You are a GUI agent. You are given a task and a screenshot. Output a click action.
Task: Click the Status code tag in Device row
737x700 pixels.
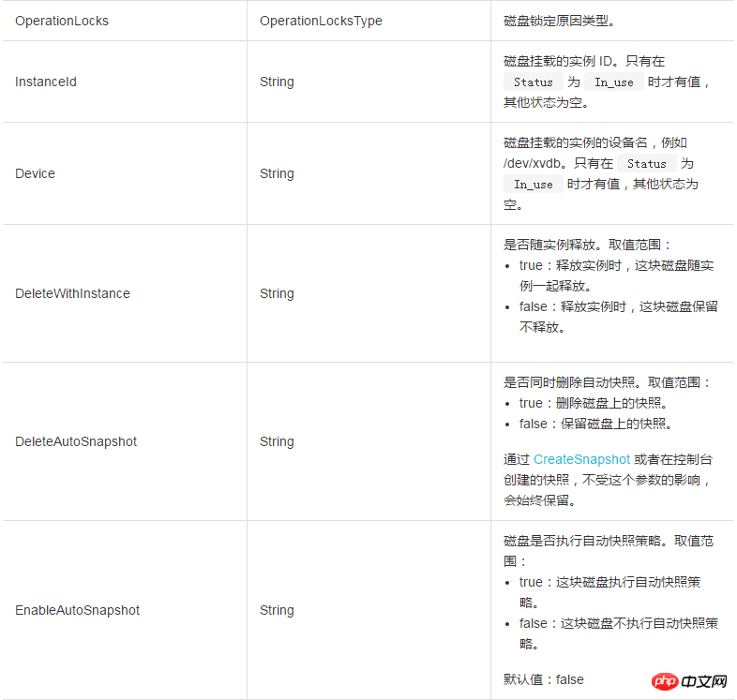click(647, 163)
